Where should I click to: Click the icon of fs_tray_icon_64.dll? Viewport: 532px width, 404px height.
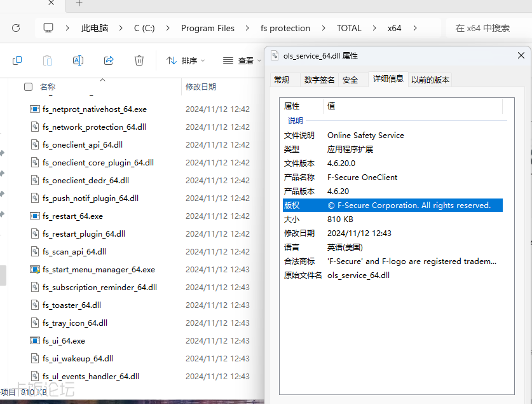[35, 323]
